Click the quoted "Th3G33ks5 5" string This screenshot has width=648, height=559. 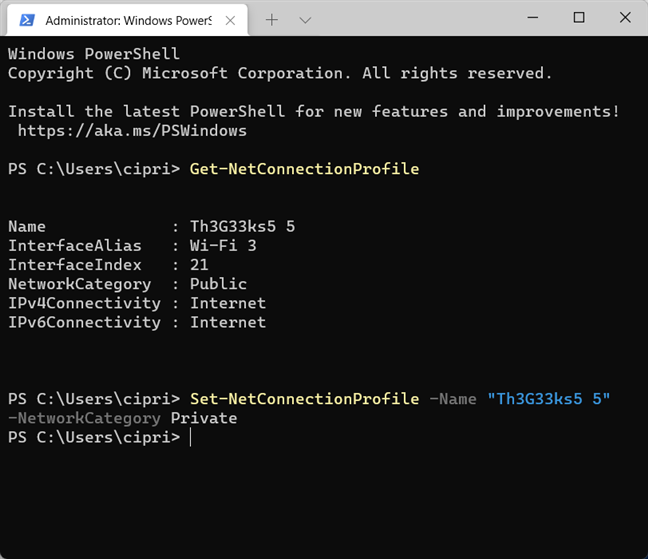548,399
